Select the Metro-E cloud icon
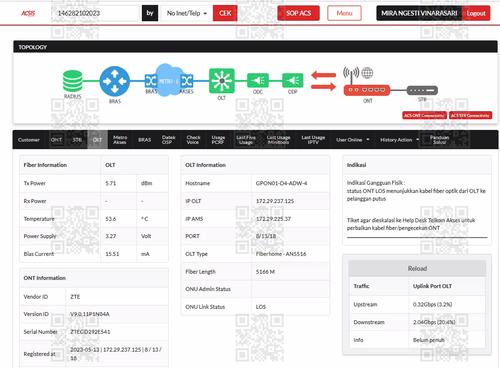Screen dimensions: 500x368 pyautogui.click(x=169, y=80)
